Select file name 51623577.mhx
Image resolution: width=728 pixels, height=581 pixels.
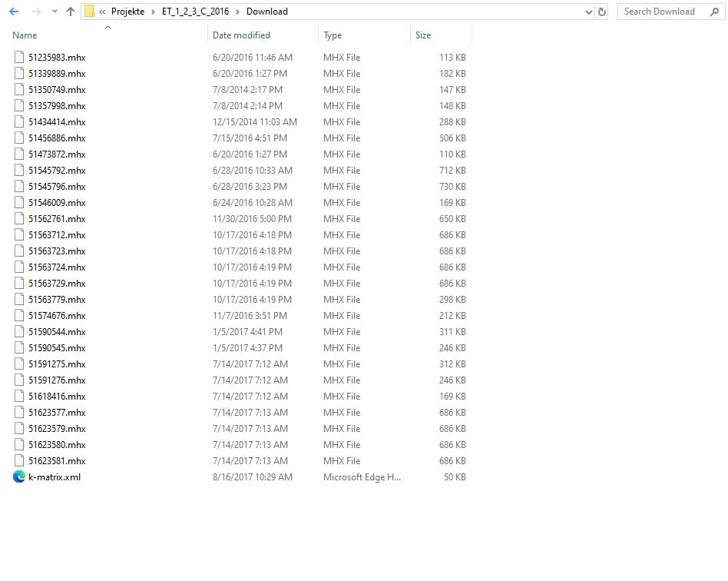pos(57,412)
